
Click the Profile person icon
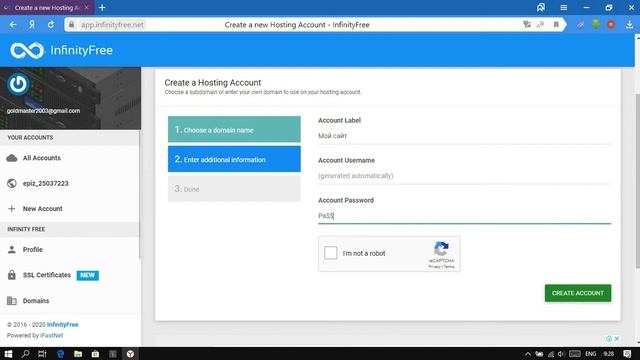coord(12,249)
